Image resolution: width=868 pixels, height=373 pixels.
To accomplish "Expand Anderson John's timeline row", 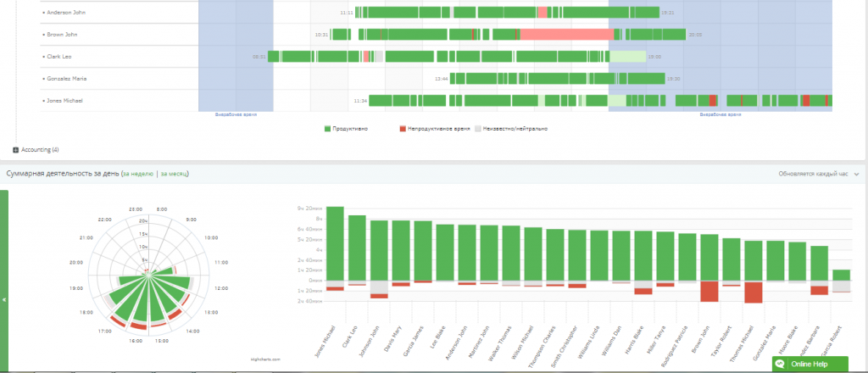I will coord(43,14).
